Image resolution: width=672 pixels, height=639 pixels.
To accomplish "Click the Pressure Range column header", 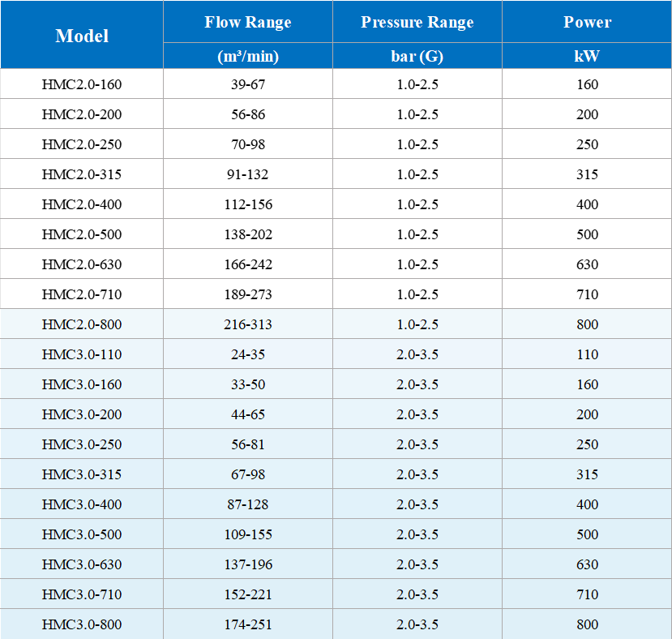I will 417,22.
